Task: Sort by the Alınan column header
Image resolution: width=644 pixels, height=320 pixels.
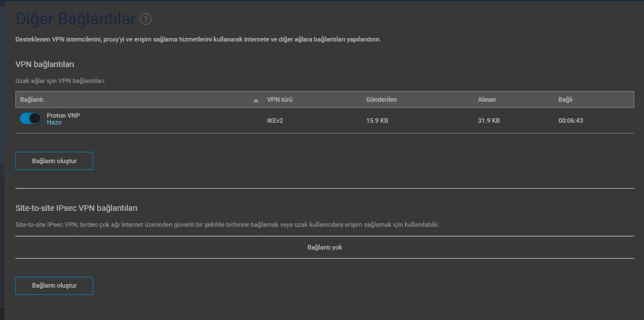Action: click(486, 99)
